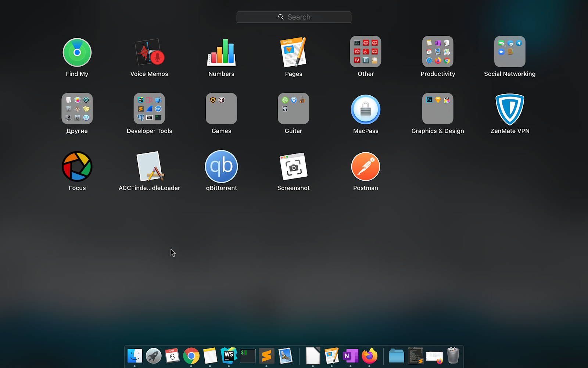
Task: Click the Launchpad Search field
Action: click(294, 17)
